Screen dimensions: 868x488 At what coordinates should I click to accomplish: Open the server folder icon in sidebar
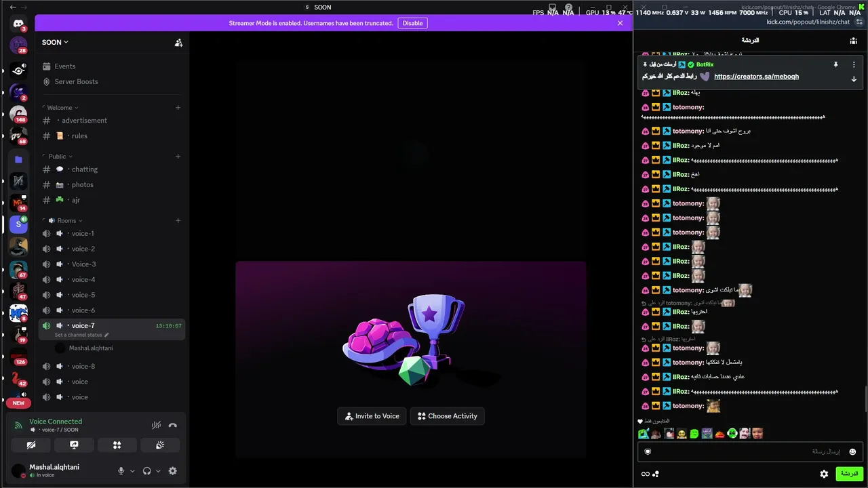18,159
